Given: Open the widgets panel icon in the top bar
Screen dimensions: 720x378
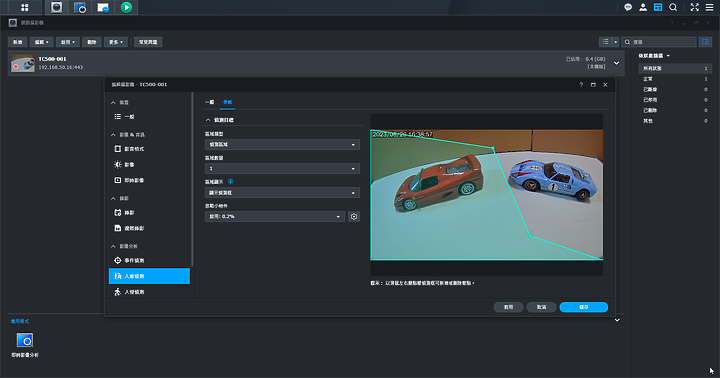Looking at the screenshot, I should click(x=658, y=7).
